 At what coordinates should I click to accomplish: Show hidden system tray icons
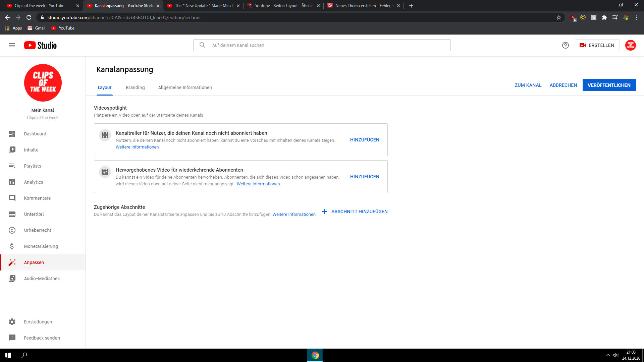(x=608, y=355)
